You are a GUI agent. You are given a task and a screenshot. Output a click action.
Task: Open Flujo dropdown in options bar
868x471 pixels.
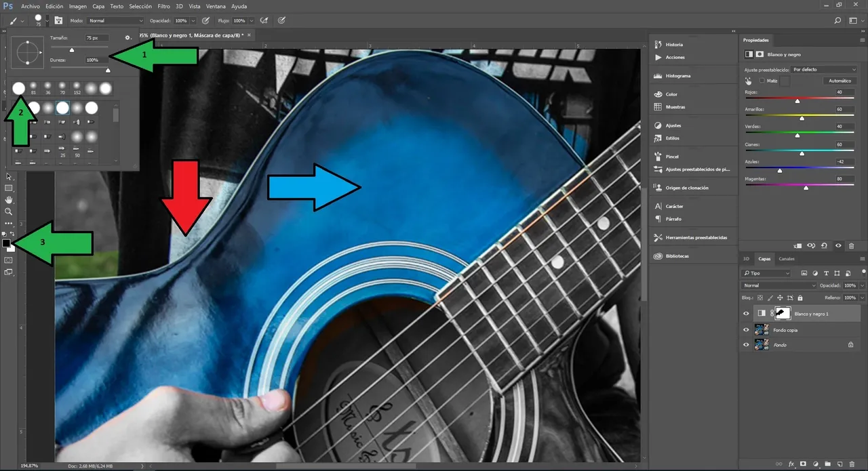tap(251, 21)
